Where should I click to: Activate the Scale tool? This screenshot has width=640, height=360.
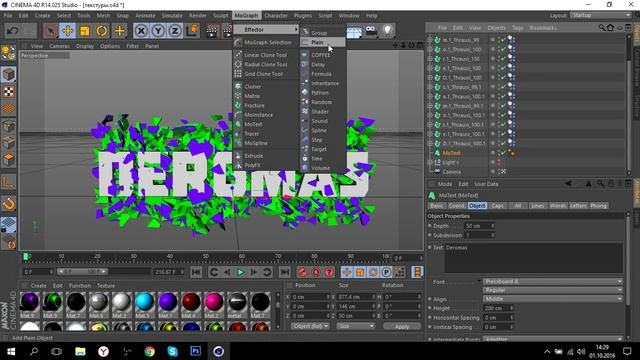click(x=85, y=31)
